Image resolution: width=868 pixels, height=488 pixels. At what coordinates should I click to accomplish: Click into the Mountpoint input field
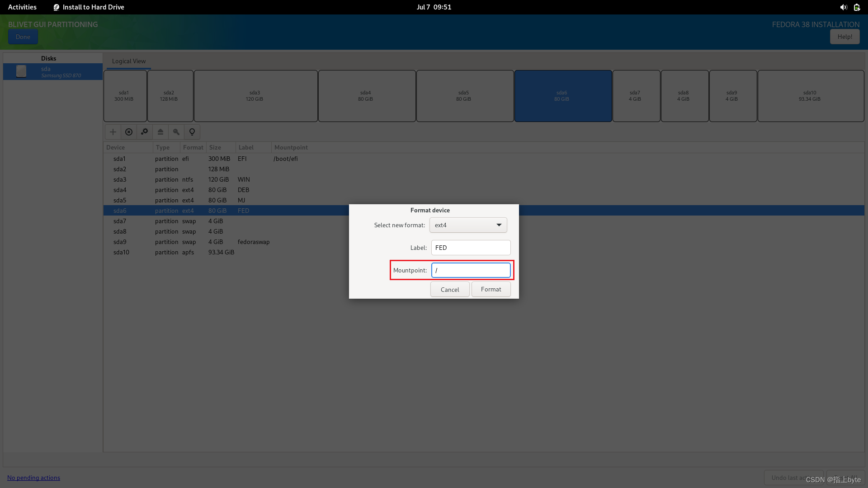pos(471,270)
